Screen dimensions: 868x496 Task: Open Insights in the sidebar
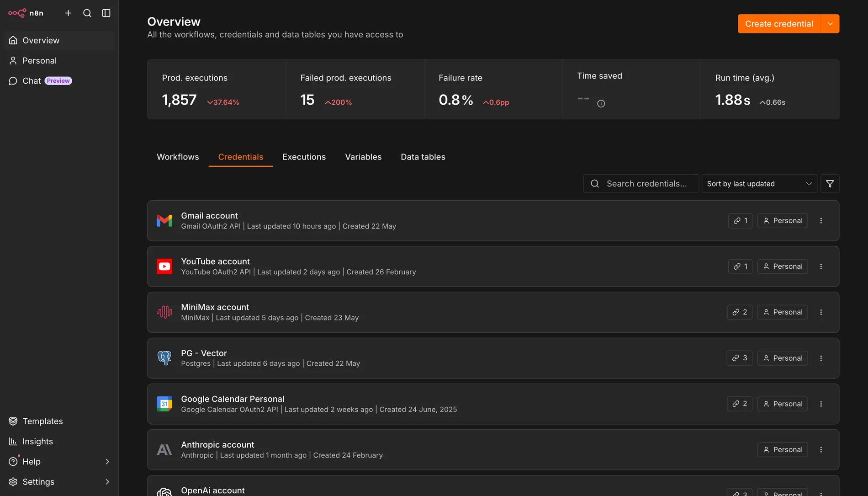(x=59, y=442)
